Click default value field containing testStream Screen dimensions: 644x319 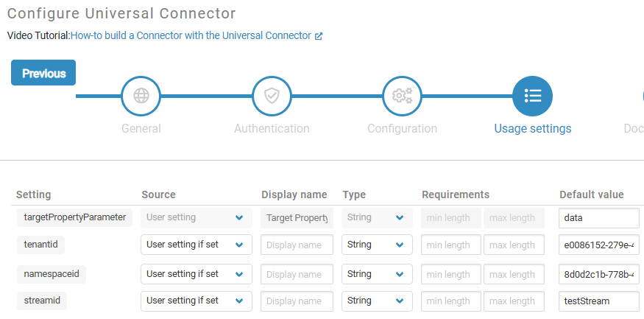point(598,301)
